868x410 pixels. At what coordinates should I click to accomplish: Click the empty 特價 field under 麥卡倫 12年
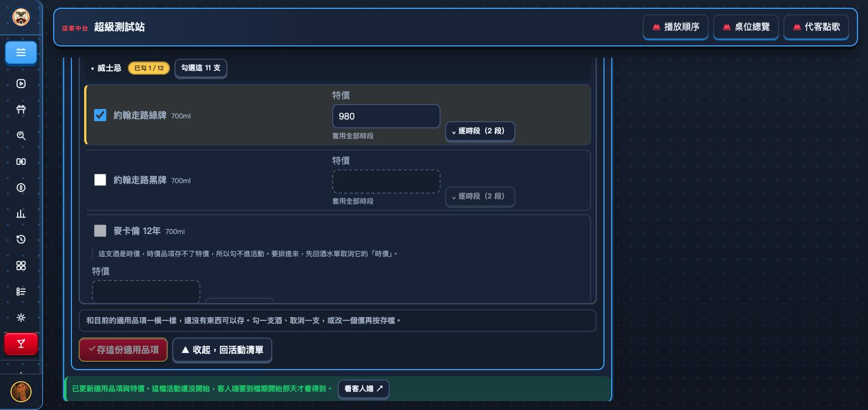[x=146, y=292]
